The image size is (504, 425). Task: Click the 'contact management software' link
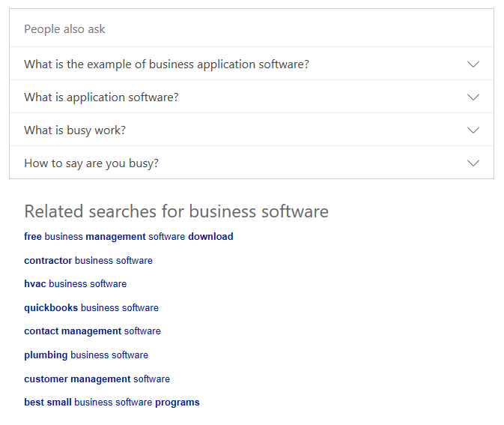pos(92,331)
